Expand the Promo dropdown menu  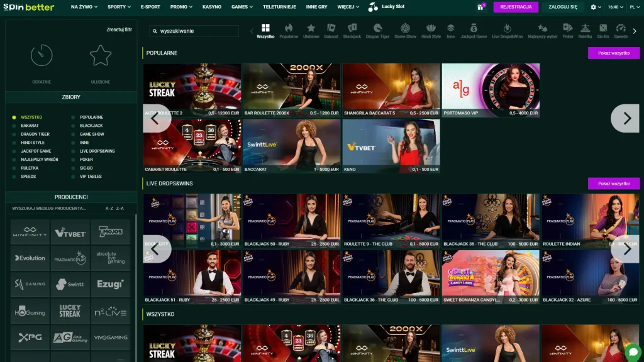click(181, 7)
